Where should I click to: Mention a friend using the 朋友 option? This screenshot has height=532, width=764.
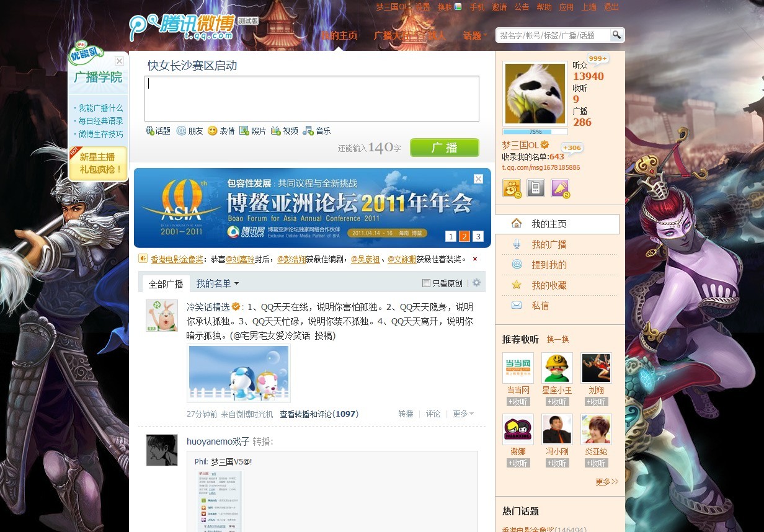(x=190, y=131)
